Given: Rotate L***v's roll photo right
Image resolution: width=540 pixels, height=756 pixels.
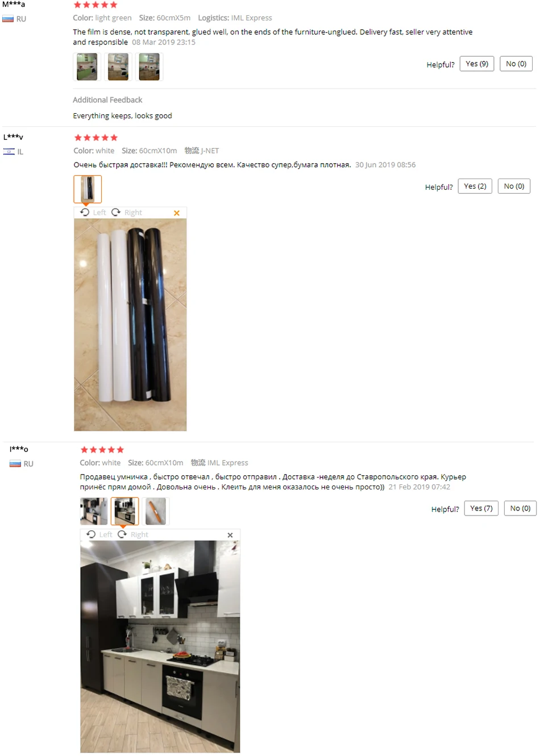Looking at the screenshot, I should (127, 213).
